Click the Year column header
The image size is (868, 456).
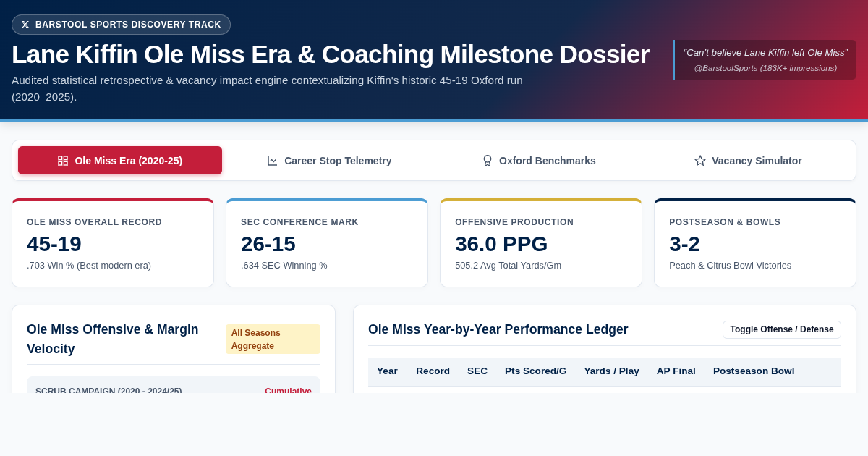point(387,371)
